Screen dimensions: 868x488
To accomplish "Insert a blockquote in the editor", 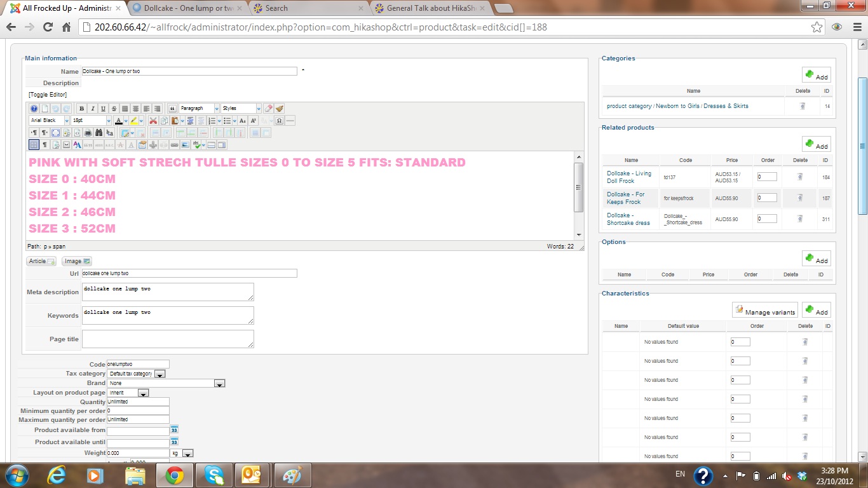I will [x=172, y=109].
